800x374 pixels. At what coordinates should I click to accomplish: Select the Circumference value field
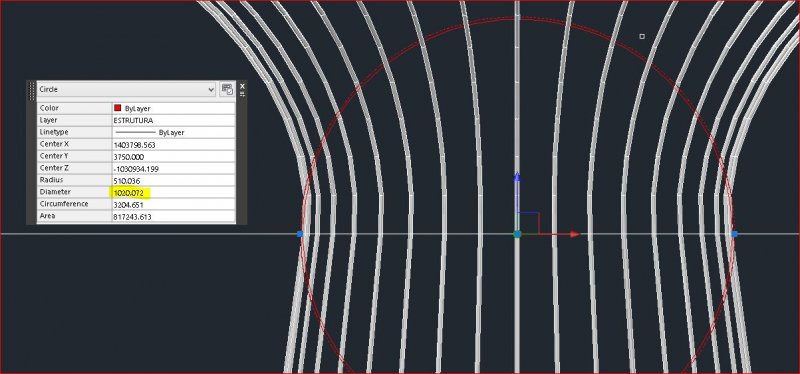click(x=173, y=205)
